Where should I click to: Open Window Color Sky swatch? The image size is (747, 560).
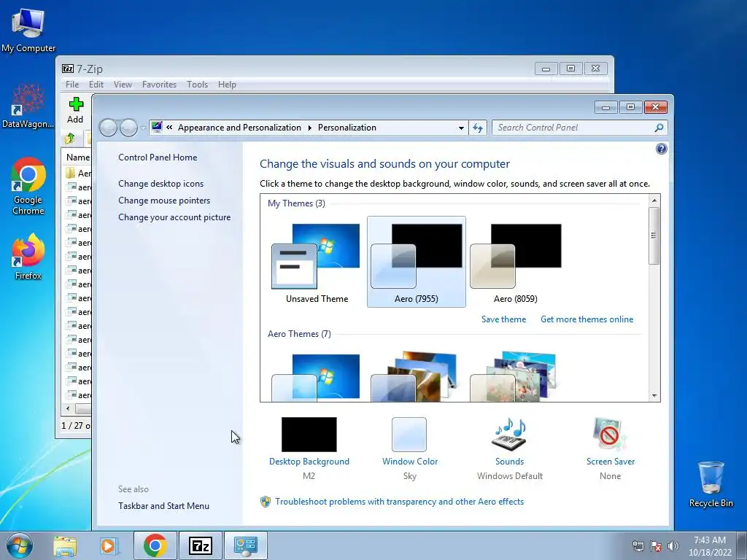coord(409,435)
